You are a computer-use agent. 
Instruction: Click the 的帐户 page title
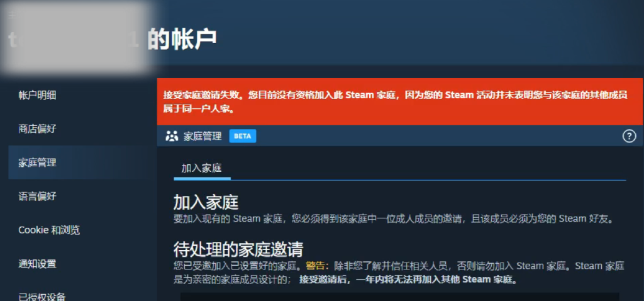[x=182, y=39]
